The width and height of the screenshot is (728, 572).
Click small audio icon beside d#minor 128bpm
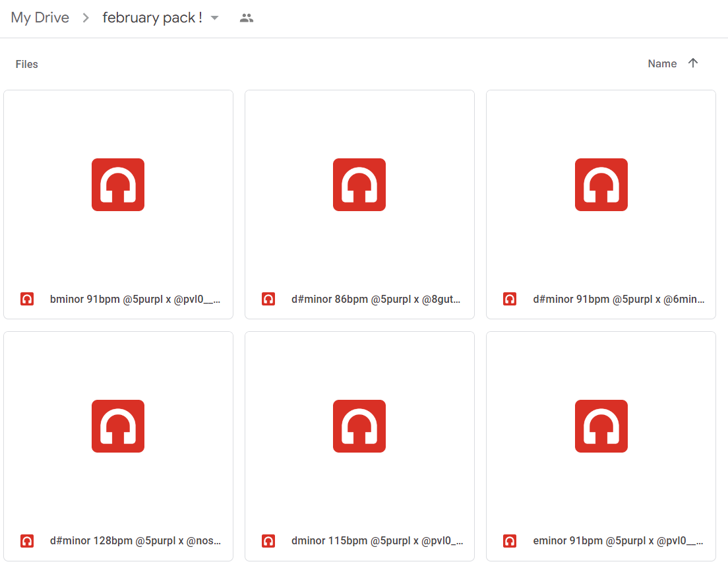(x=27, y=541)
